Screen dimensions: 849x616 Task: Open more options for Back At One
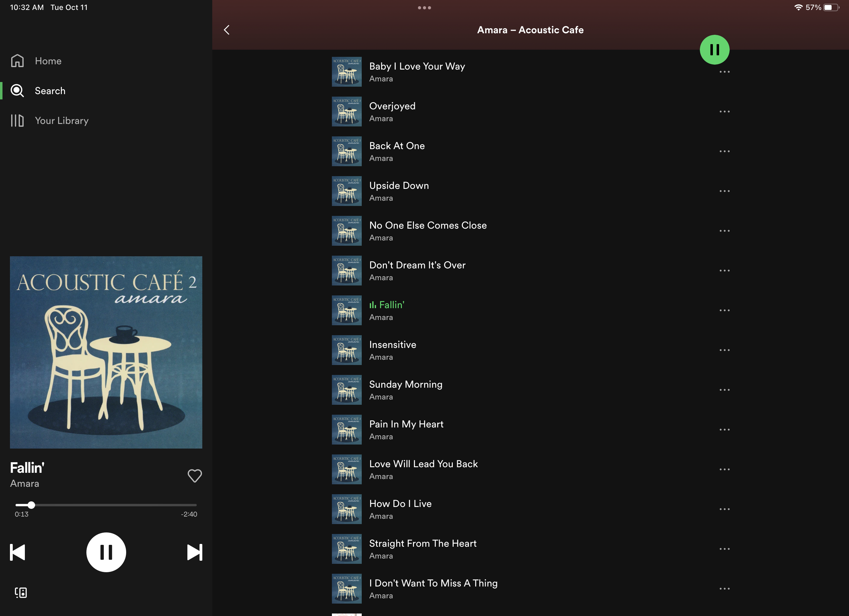(x=724, y=151)
